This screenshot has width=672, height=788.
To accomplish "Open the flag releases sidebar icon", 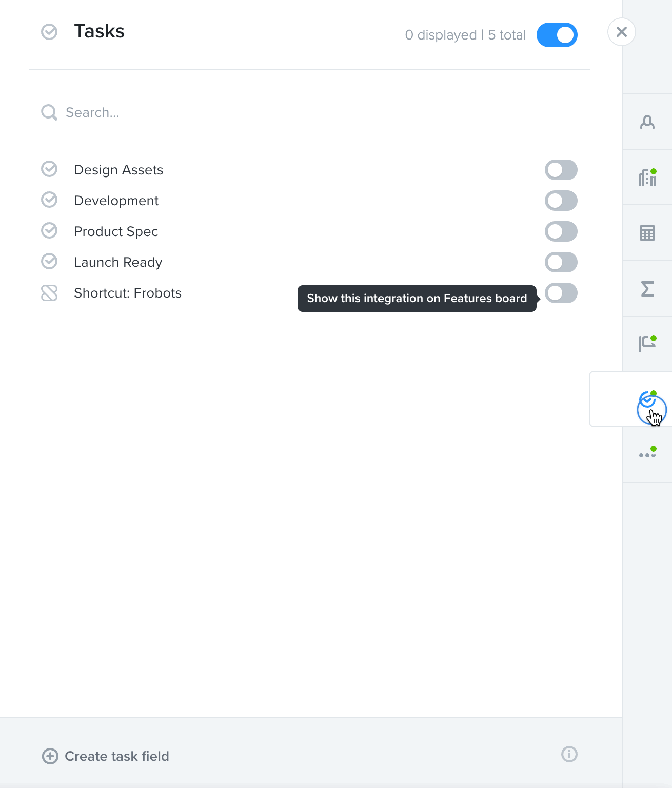I will [647, 343].
